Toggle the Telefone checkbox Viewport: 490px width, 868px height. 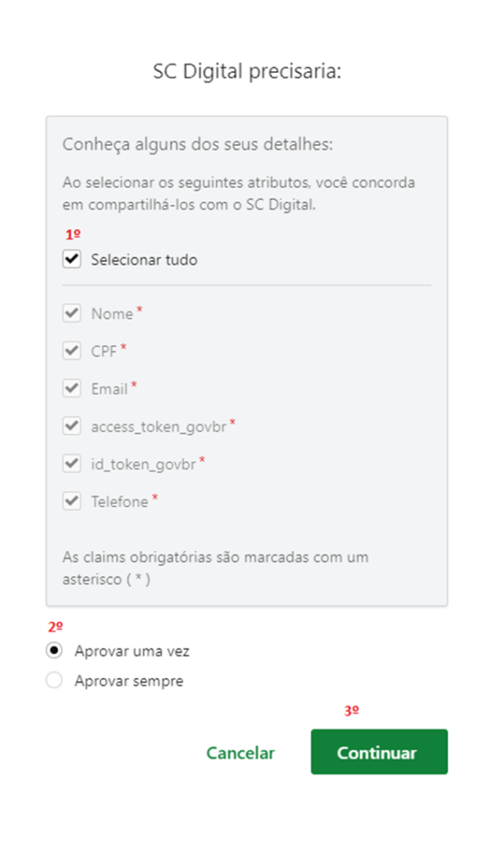(x=72, y=502)
